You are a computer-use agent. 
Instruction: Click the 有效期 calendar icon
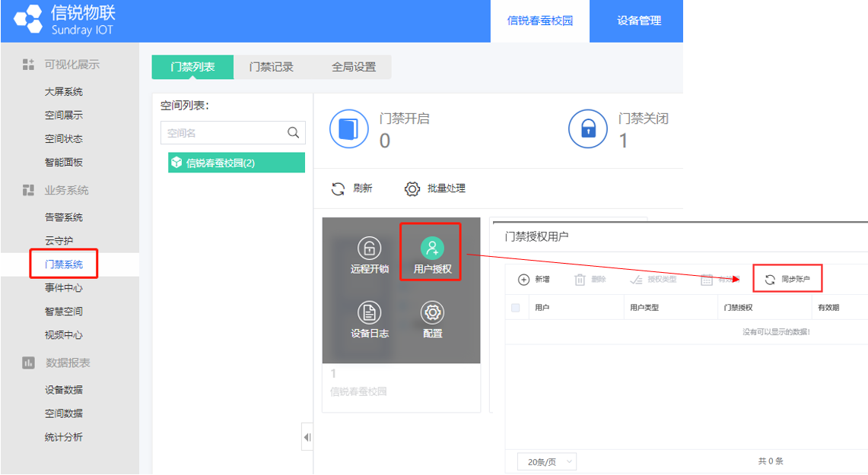coord(707,280)
